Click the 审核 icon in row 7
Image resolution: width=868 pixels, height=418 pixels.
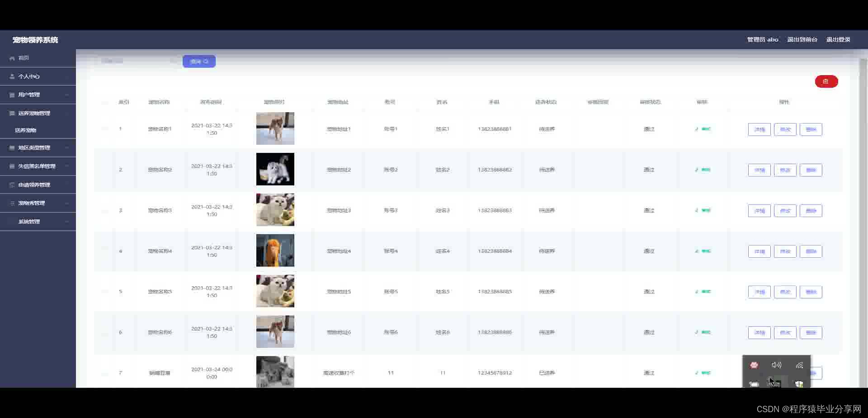tap(697, 373)
